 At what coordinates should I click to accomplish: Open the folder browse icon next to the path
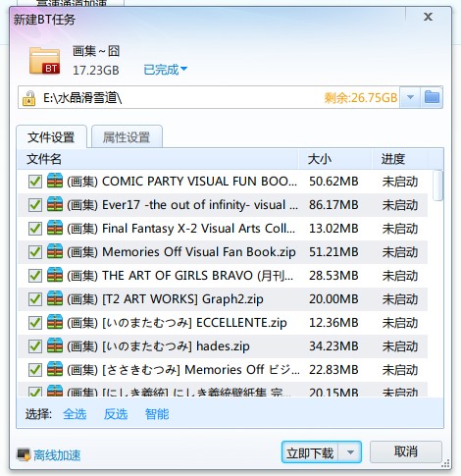[x=432, y=97]
